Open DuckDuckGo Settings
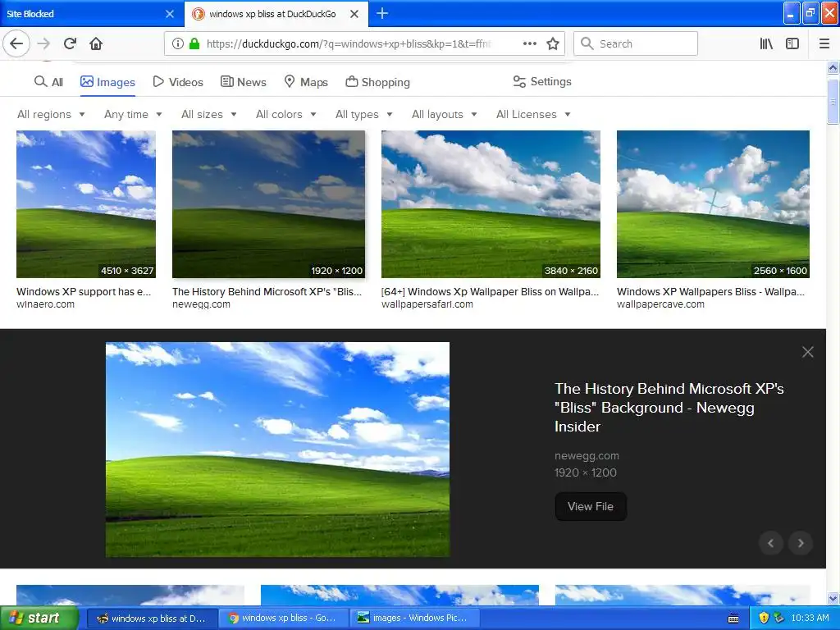 click(x=542, y=81)
